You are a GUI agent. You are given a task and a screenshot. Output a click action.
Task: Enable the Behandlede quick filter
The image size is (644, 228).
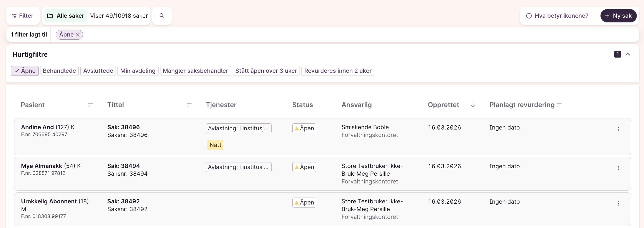[59, 71]
